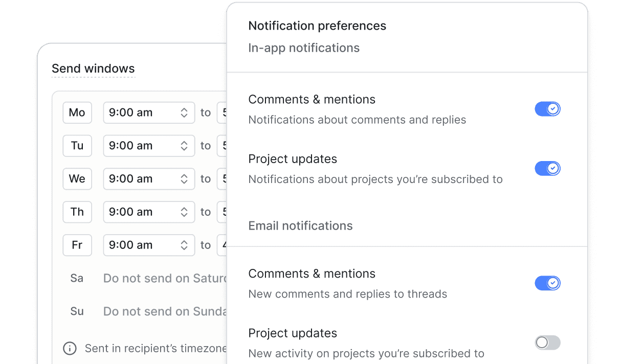The height and width of the screenshot is (364, 622).
Task: Click the Send windows heading
Action: click(93, 69)
